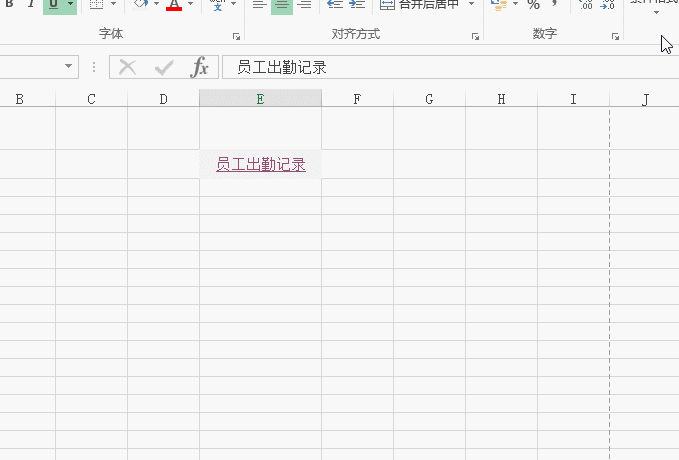Click the fill color bucket icon
This screenshot has height=460, width=679.
pyautogui.click(x=140, y=4)
